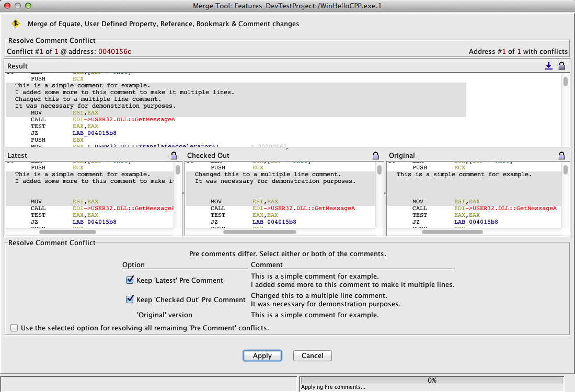Click the green zoom button in the title bar

tap(28, 5)
